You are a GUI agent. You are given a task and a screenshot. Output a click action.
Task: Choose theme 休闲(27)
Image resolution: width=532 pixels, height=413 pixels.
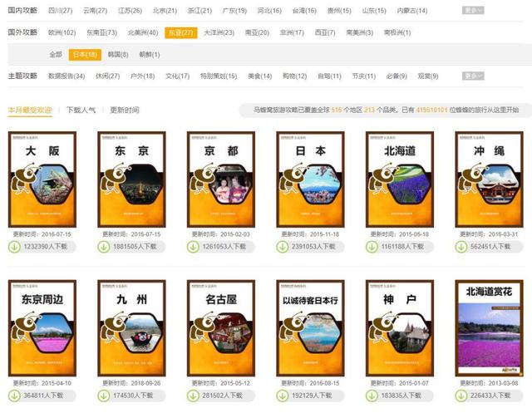[107, 76]
